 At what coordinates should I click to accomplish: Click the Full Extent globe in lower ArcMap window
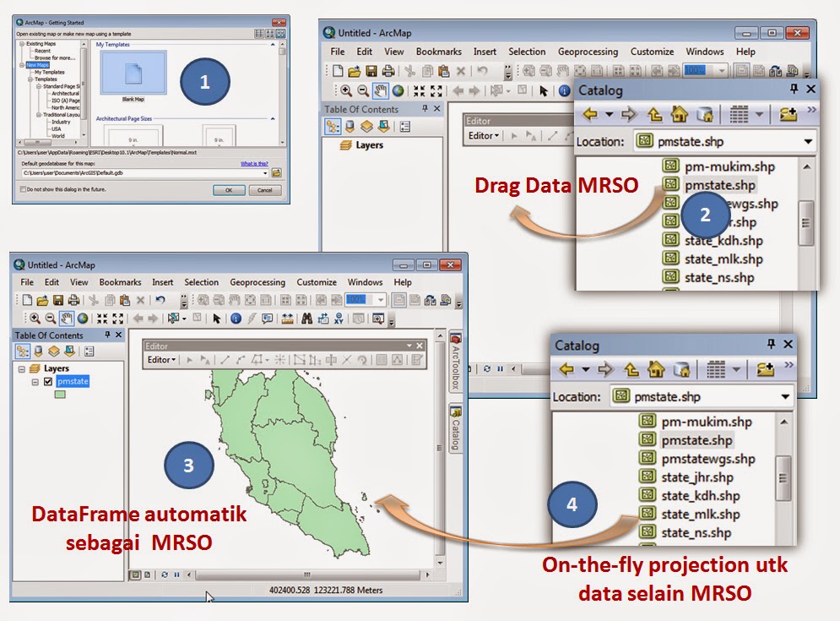[83, 319]
